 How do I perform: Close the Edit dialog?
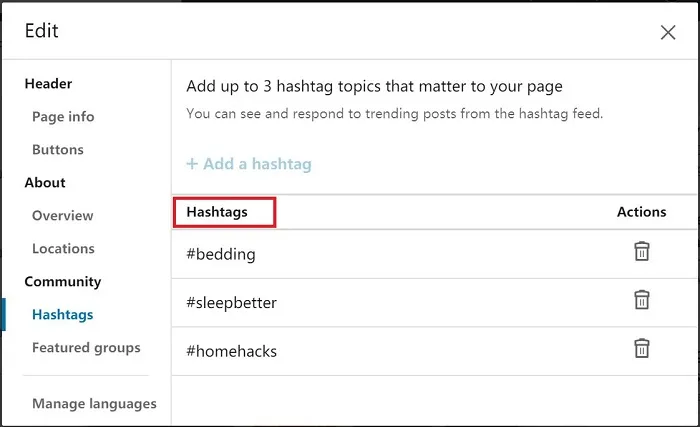[x=668, y=32]
